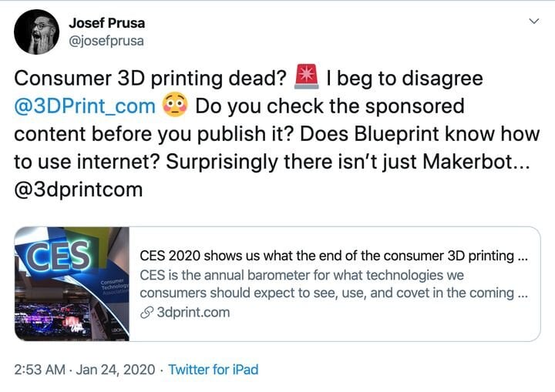Expand the tweet options chevron

[532, 22]
